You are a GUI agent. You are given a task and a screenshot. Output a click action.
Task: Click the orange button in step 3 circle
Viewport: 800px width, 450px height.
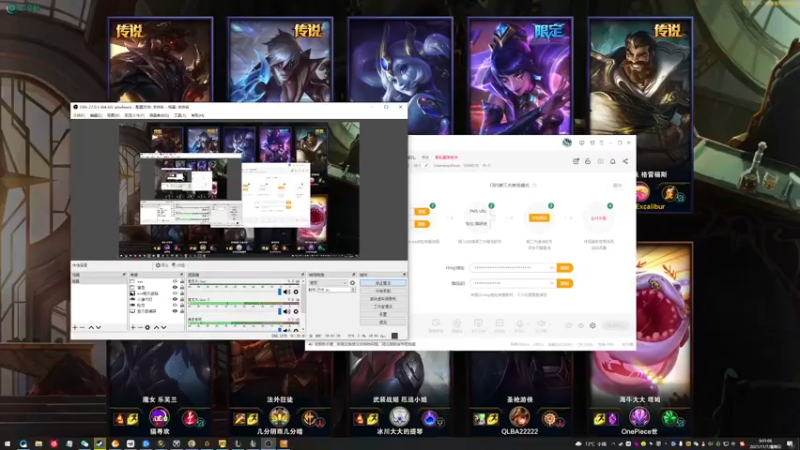(539, 218)
